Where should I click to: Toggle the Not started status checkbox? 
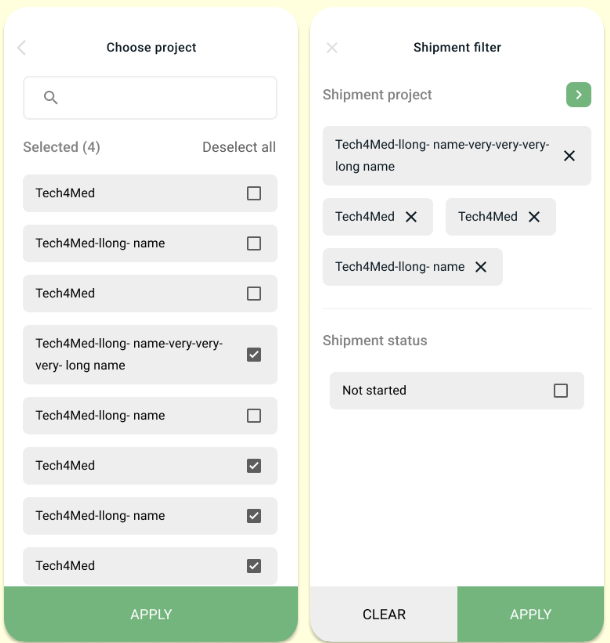click(x=561, y=390)
